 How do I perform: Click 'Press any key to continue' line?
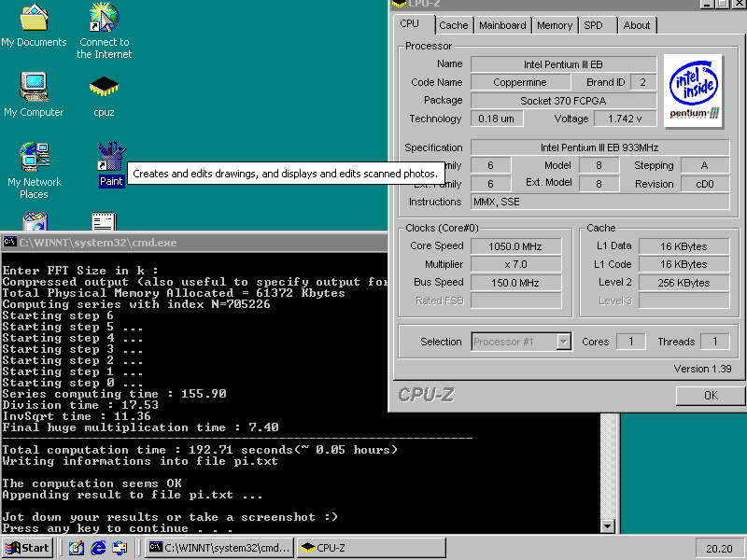(118, 528)
